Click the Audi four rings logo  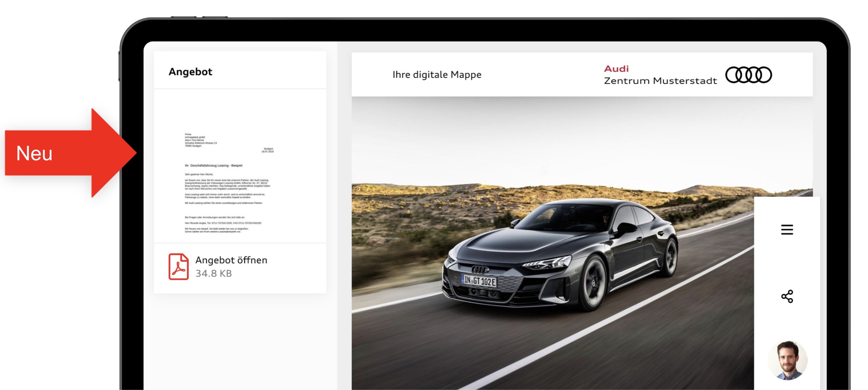point(748,75)
